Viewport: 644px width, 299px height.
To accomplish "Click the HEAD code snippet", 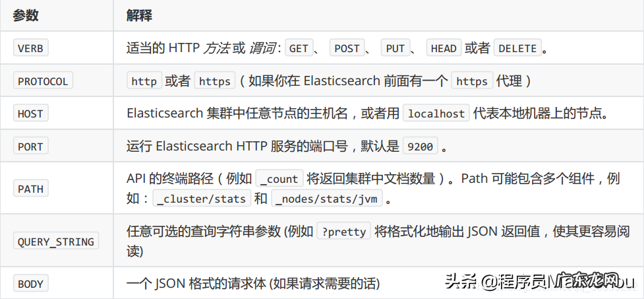I will point(444,48).
